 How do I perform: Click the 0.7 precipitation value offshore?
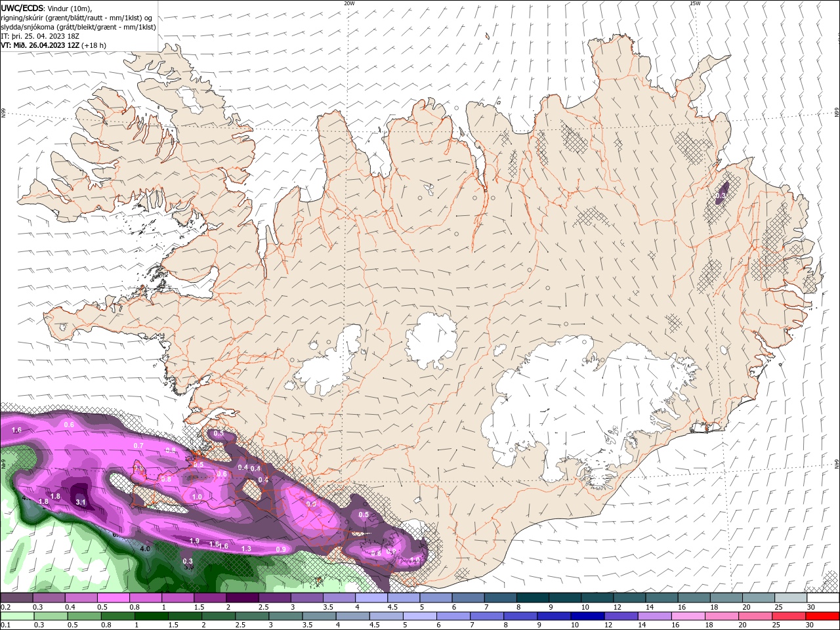[138, 446]
